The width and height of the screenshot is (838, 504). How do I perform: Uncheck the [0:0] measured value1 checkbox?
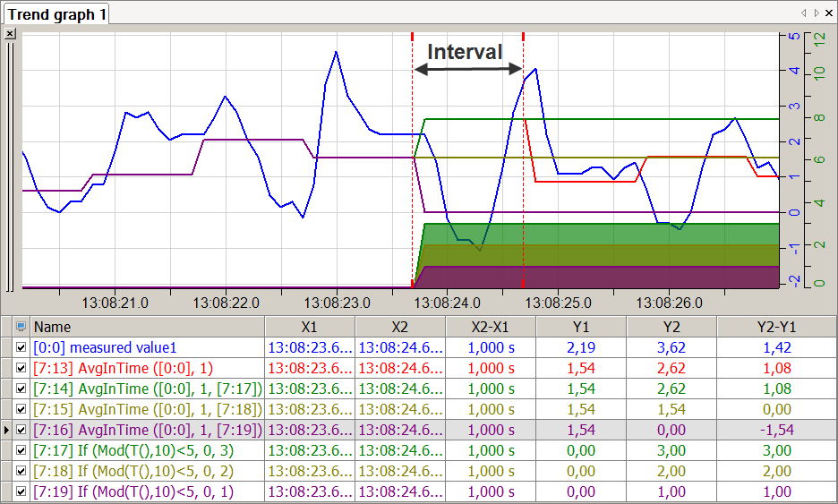click(21, 347)
